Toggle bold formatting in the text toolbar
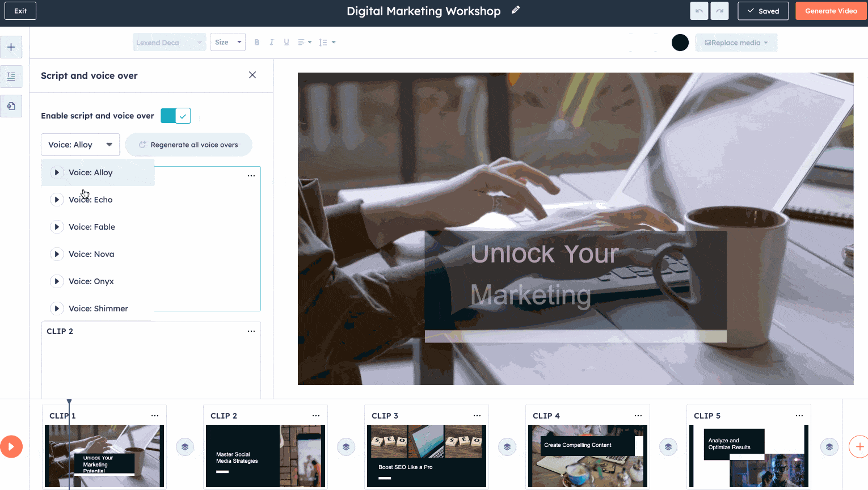Viewport: 868px width, 490px height. click(x=256, y=42)
